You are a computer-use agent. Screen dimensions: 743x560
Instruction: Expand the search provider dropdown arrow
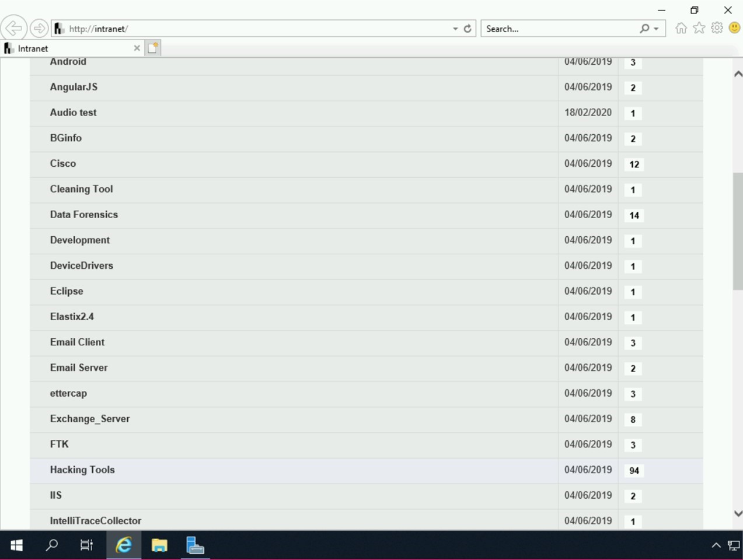click(657, 29)
